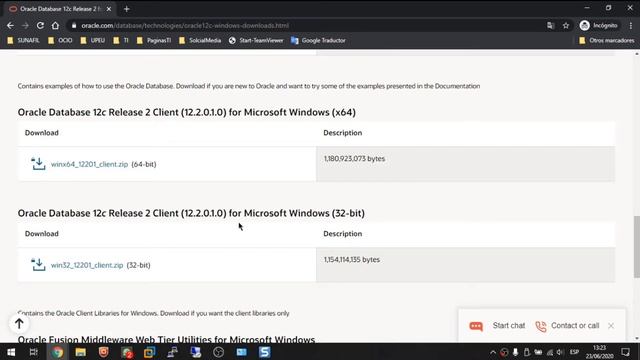The image size is (640, 360).
Task: Click the scroll-to-top arrow button
Action: pyautogui.click(x=19, y=324)
